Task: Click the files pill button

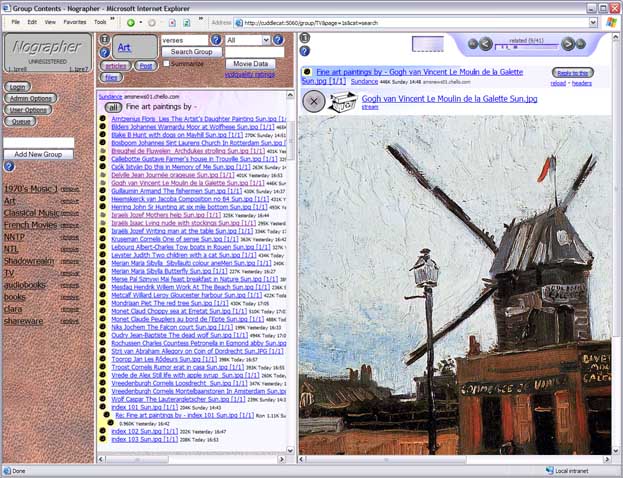Action: click(111, 77)
